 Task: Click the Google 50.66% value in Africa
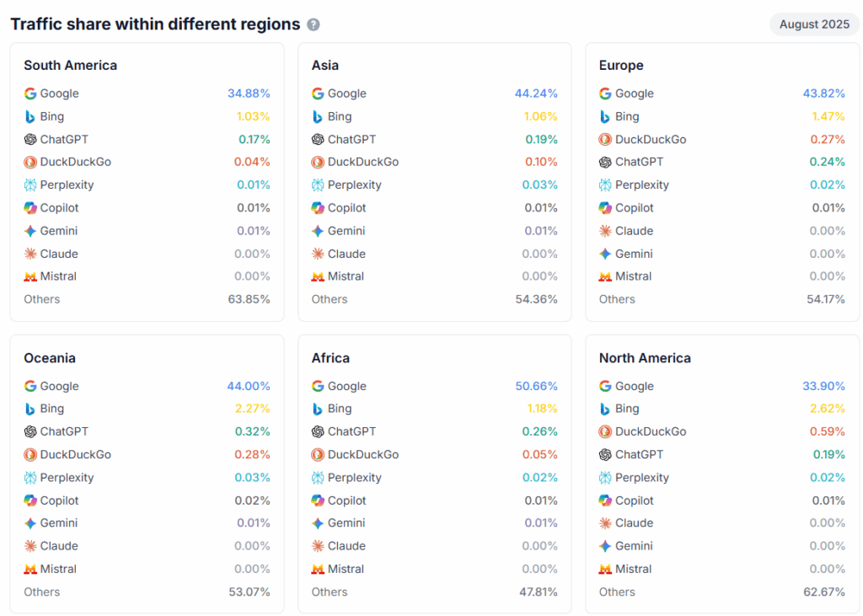point(536,386)
